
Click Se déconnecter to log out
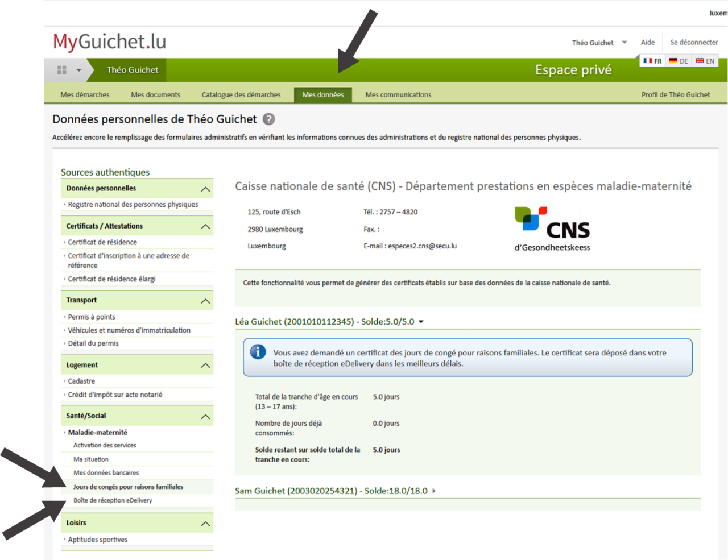click(694, 42)
